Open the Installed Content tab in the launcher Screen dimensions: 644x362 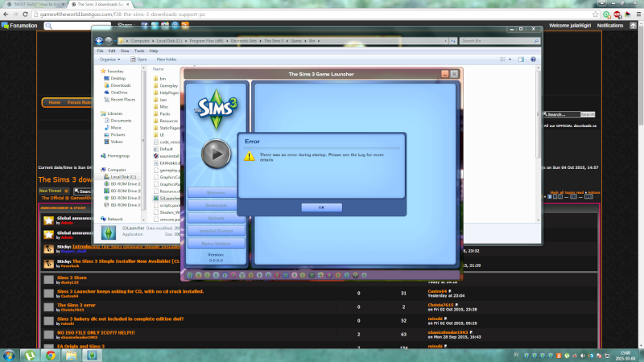216,231
